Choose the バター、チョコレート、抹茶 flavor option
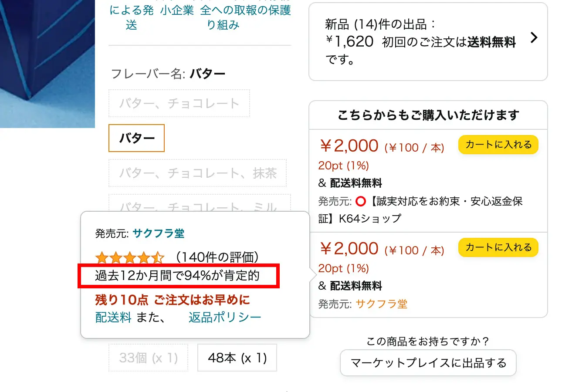This screenshot has height=392, width=562. point(197,173)
